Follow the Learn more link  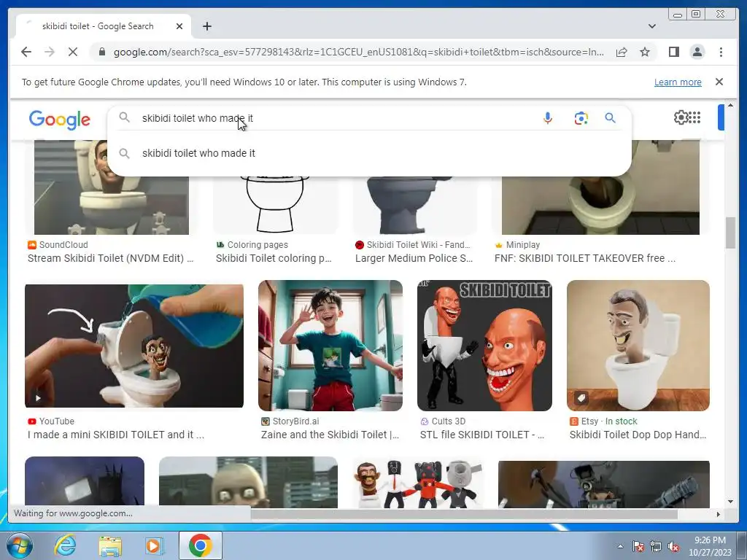(678, 82)
